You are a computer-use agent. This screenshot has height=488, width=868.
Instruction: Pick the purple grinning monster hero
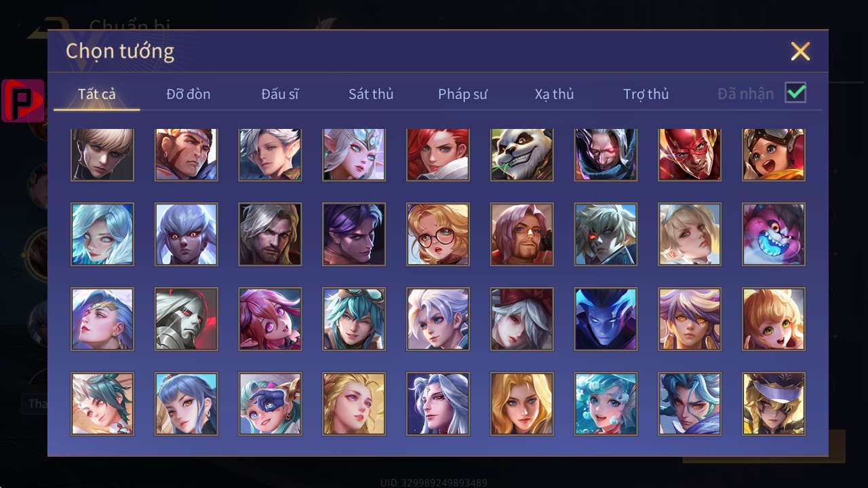[x=774, y=234]
